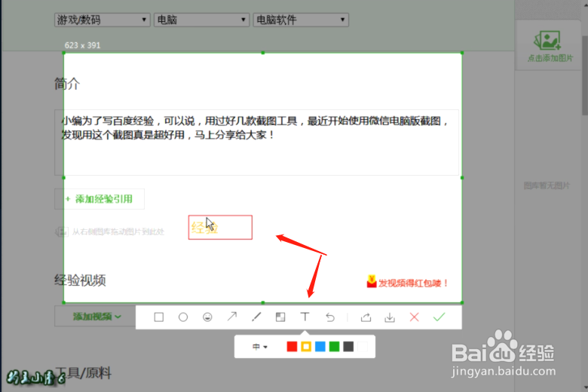Click the 经验视频 section heading
The height and width of the screenshot is (392, 588).
(80, 280)
